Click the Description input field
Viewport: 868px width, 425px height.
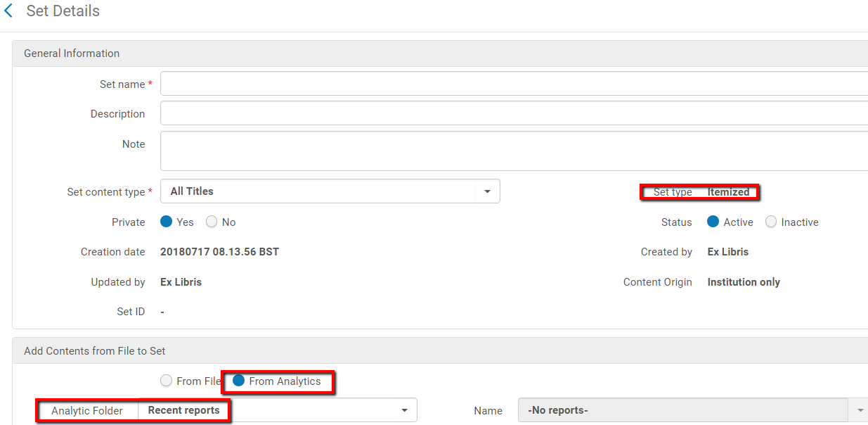click(514, 113)
